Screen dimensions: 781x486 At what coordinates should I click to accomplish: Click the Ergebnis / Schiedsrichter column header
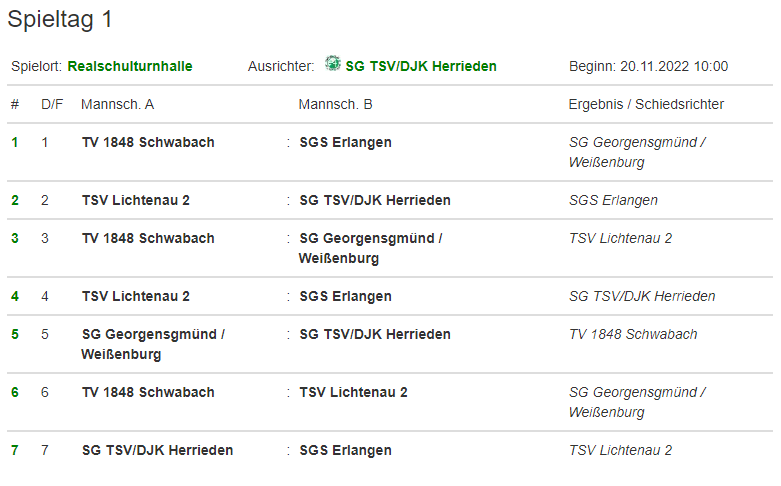(x=646, y=104)
